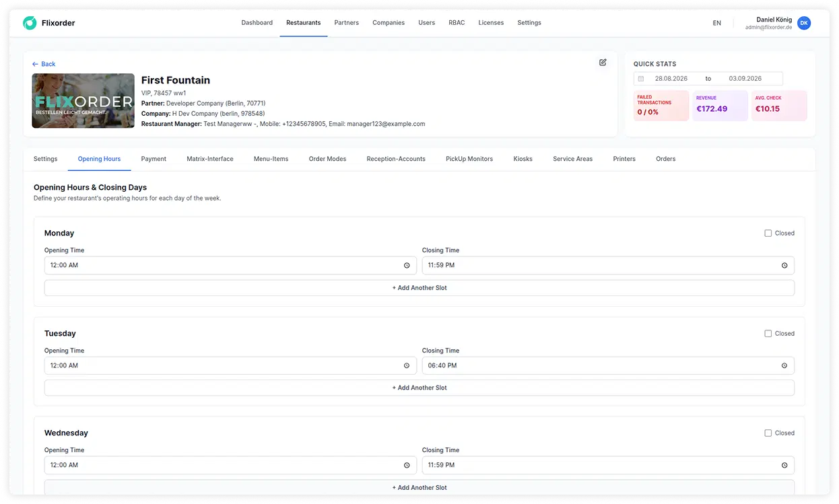Viewport: 839px width, 504px height.
Task: Click Monday Opening Time field 12:00 AM
Action: (230, 266)
